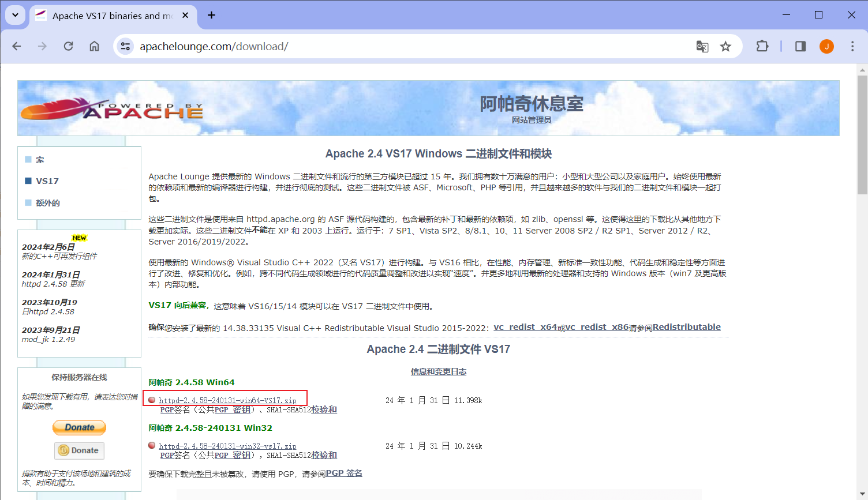
Task: Open the translate page icon
Action: 702,46
